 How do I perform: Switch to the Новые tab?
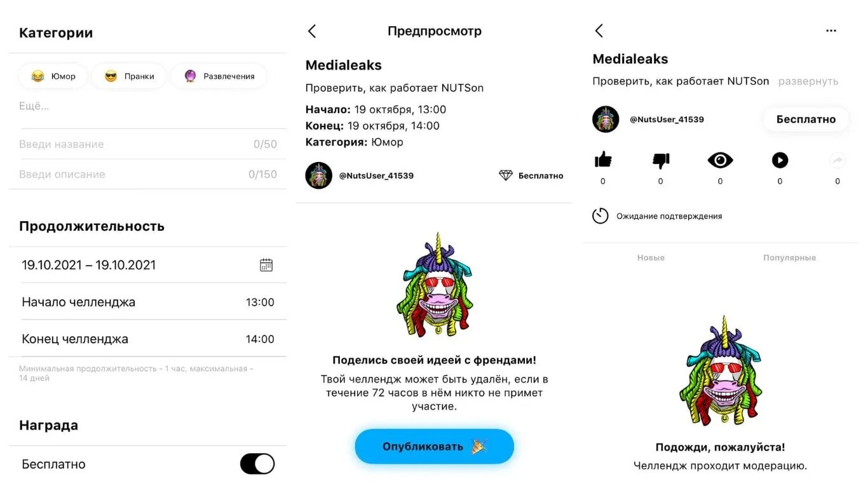click(651, 257)
